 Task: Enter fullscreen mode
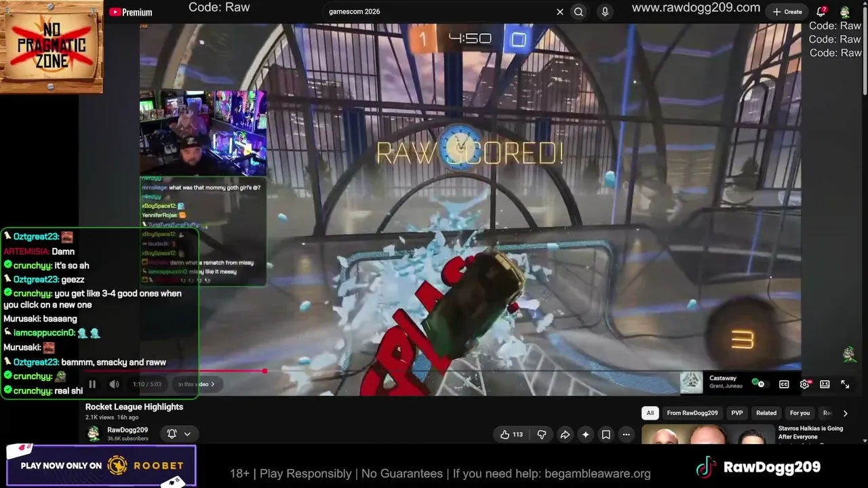pyautogui.click(x=845, y=384)
